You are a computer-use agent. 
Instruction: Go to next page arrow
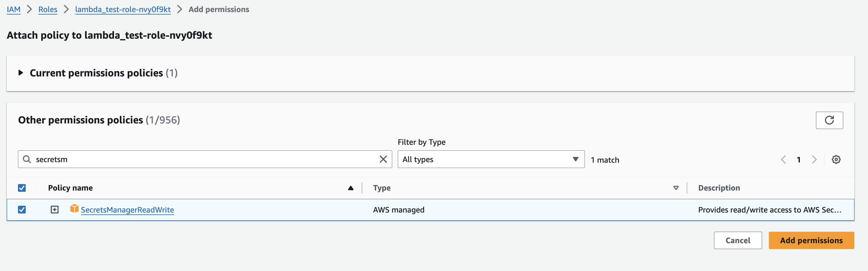[814, 160]
